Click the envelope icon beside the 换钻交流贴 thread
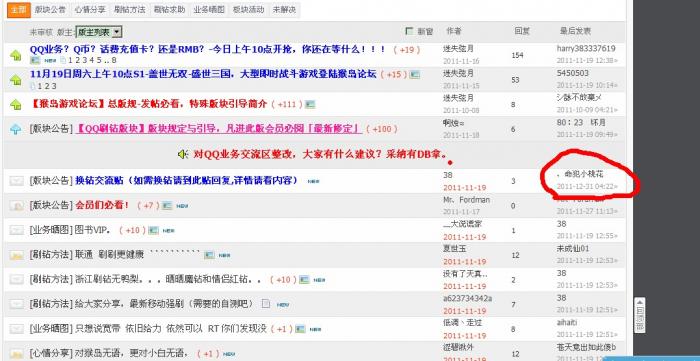 pyautogui.click(x=17, y=181)
